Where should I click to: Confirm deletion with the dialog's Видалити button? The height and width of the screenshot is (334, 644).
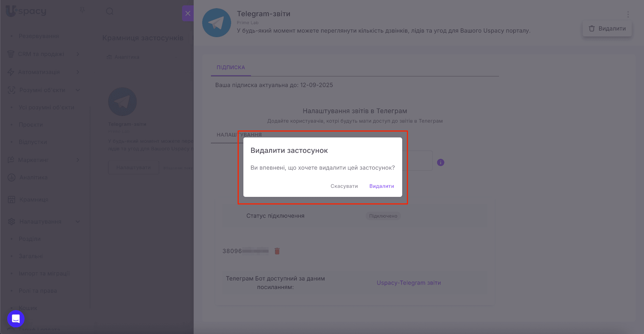click(x=381, y=186)
